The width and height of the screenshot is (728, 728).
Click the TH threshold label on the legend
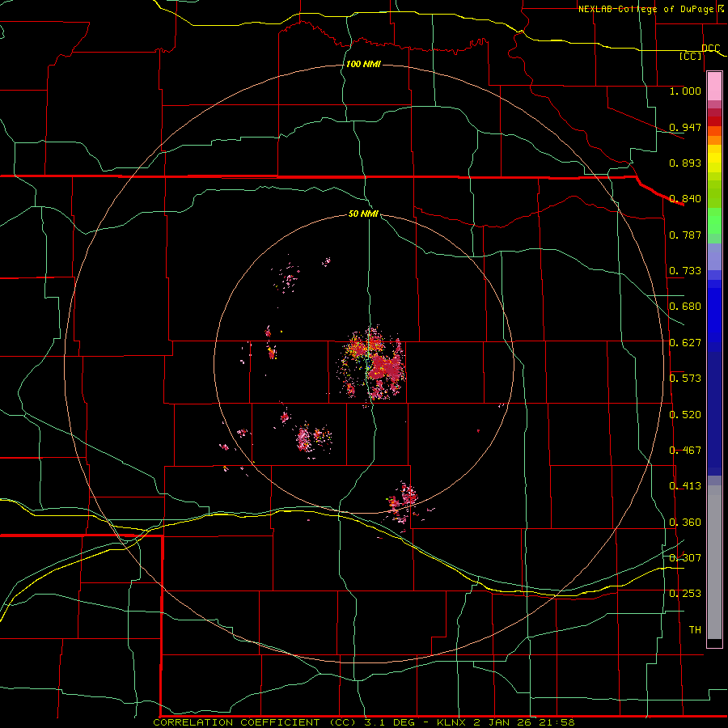click(x=695, y=630)
